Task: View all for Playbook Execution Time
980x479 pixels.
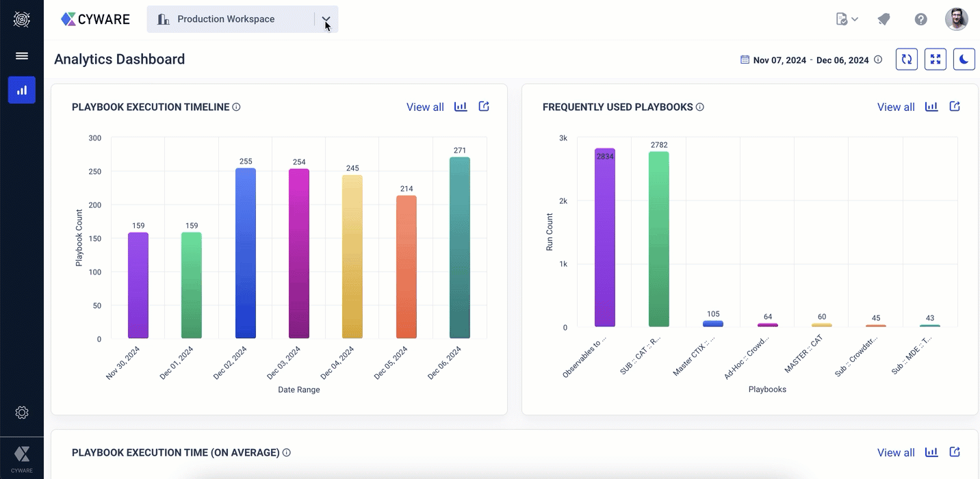Action: (x=896, y=452)
